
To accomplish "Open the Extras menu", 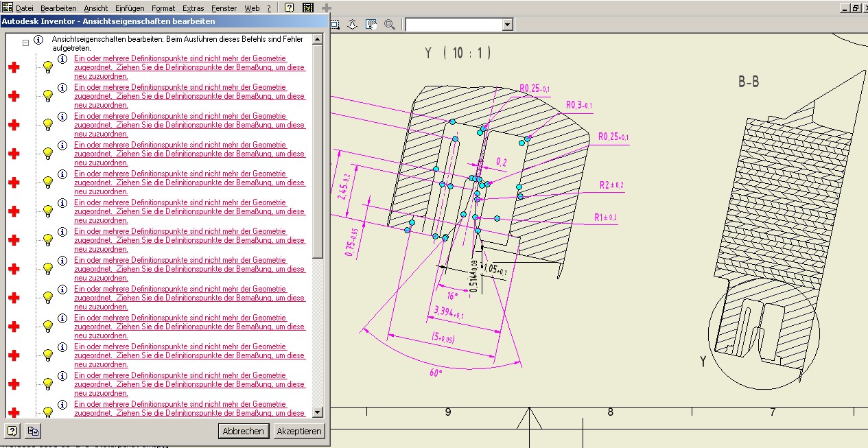I will pyautogui.click(x=193, y=8).
